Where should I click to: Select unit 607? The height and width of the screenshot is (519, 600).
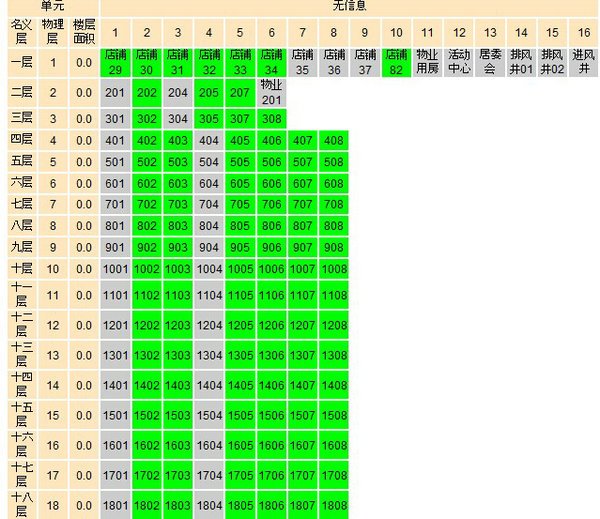(x=302, y=183)
